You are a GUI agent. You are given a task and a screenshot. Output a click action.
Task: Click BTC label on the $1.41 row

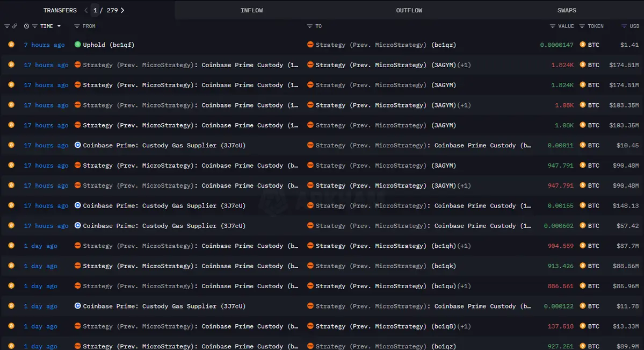coord(594,45)
